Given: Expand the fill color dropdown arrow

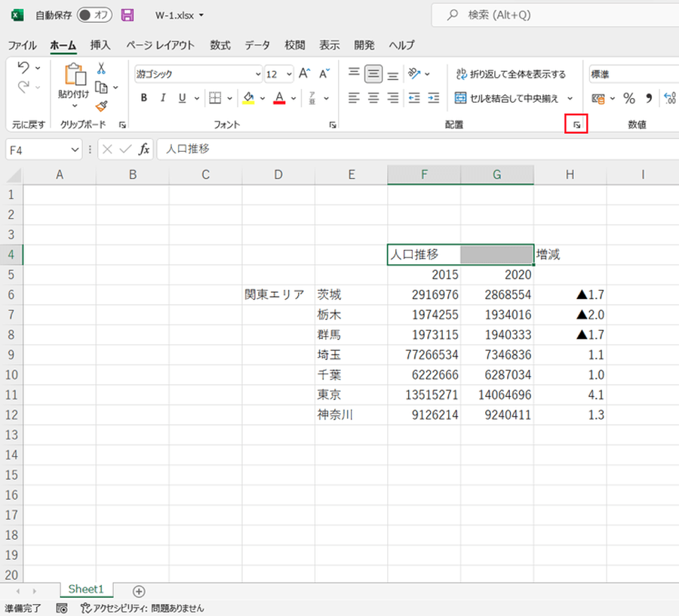Looking at the screenshot, I should tap(263, 98).
